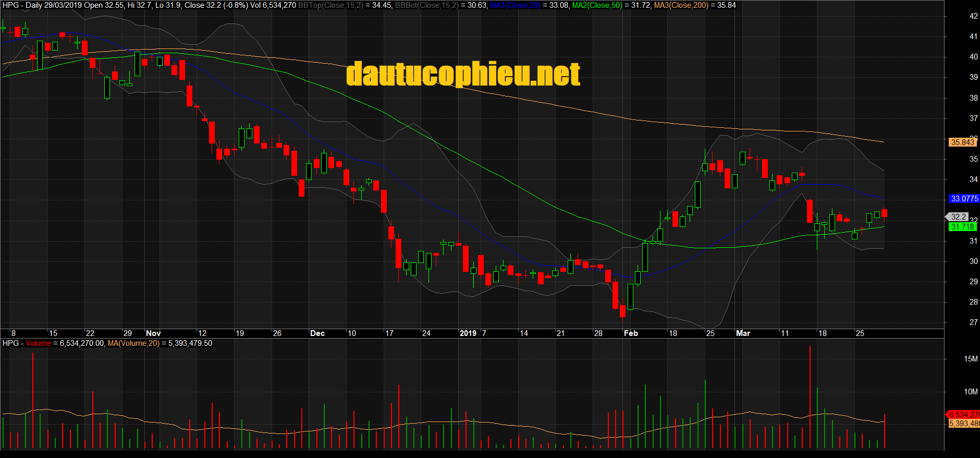
Task: Click the green 31.718 price tag
Action: click(x=962, y=227)
